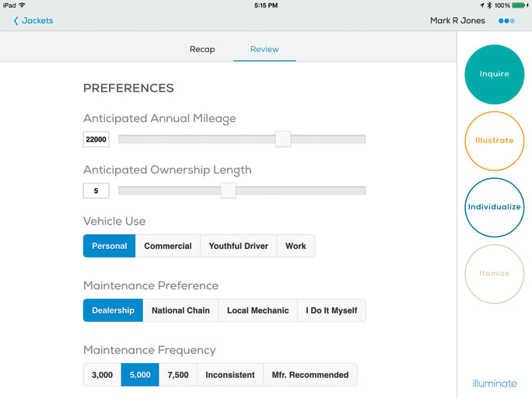Viewport: 532px width, 399px height.
Task: Select the Individualize circle
Action: [x=494, y=208]
